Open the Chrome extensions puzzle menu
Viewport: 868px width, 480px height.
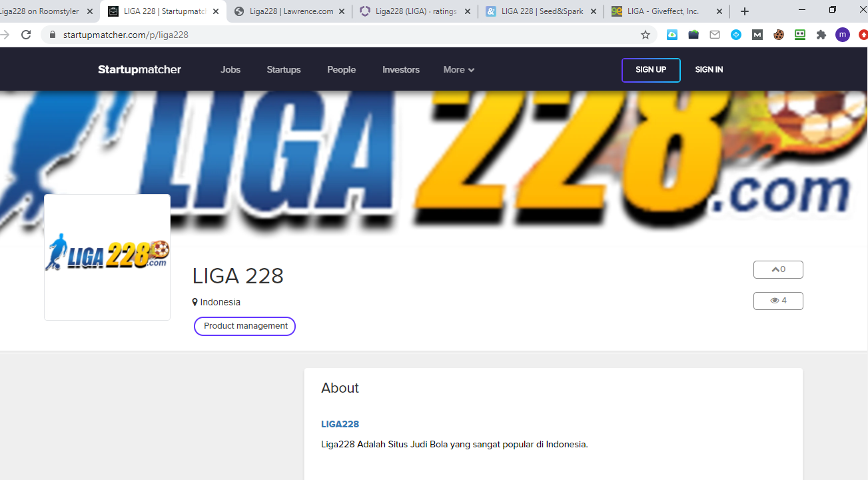[821, 35]
